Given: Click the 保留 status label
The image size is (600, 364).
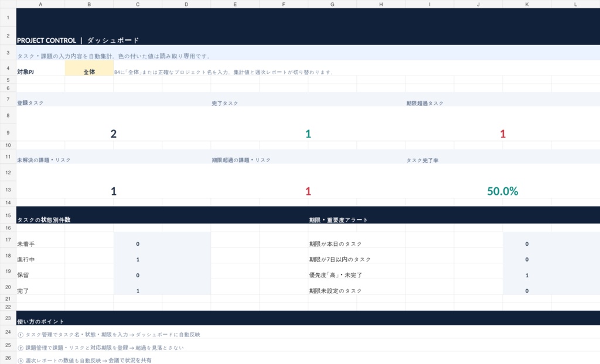Looking at the screenshot, I should (x=23, y=275).
